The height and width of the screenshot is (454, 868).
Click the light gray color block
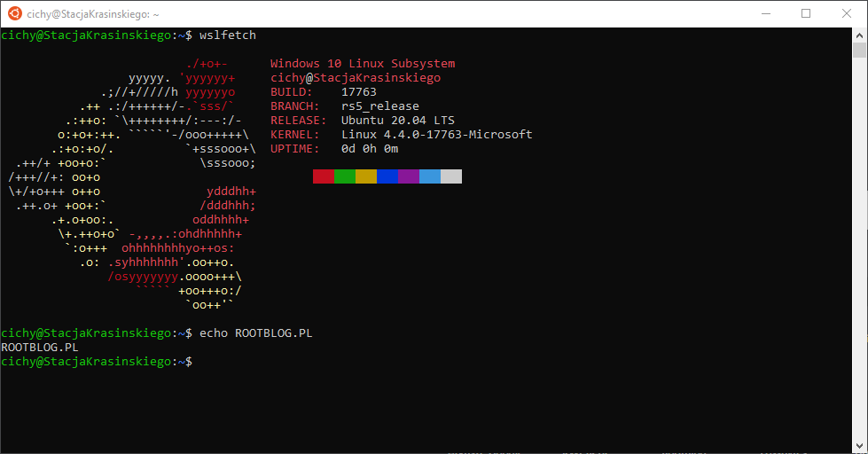[451, 176]
